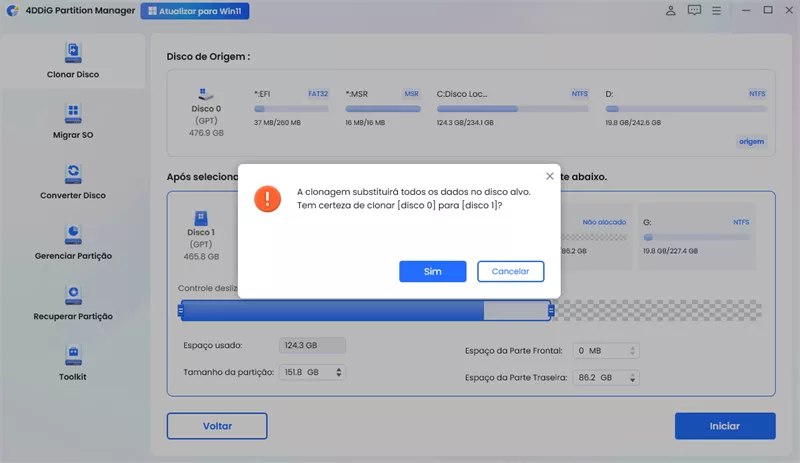This screenshot has height=463, width=800.
Task: Click Cancelar to abort the clone
Action: click(510, 271)
